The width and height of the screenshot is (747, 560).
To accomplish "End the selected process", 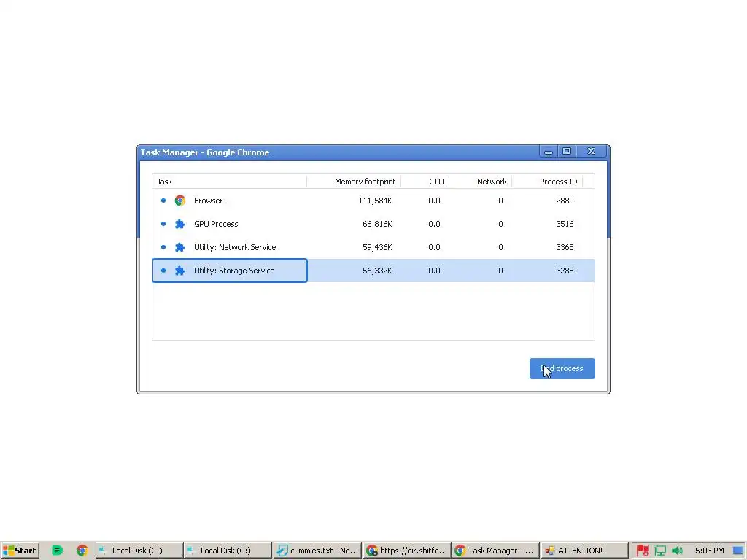I will coord(562,368).
